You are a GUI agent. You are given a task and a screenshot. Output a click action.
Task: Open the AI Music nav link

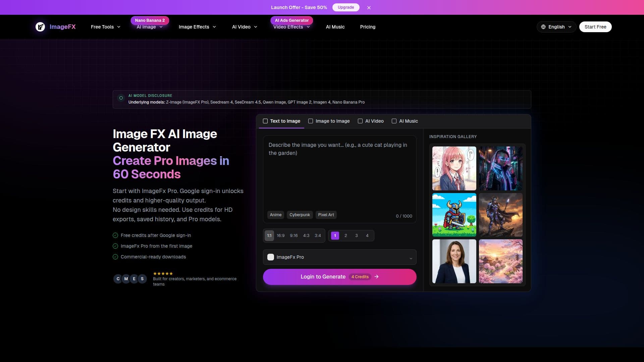tap(335, 27)
